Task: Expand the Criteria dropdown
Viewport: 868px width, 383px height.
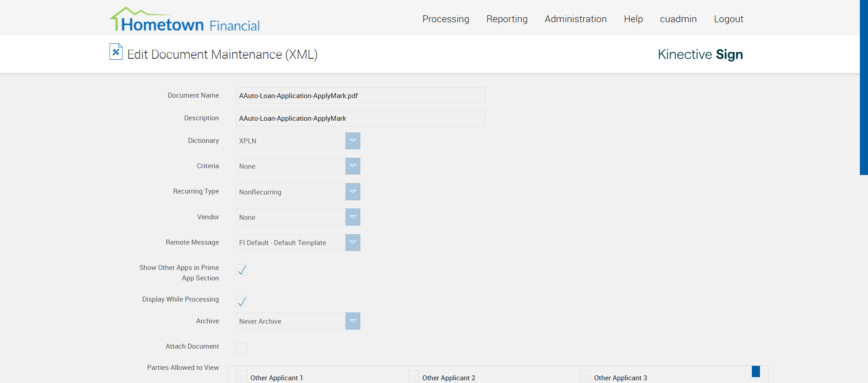Action: tap(353, 166)
